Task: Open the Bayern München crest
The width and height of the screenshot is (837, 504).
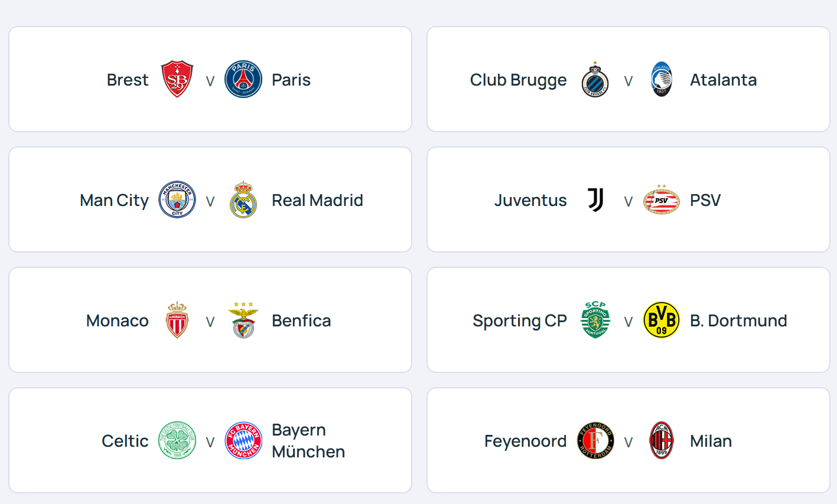Action: [243, 440]
